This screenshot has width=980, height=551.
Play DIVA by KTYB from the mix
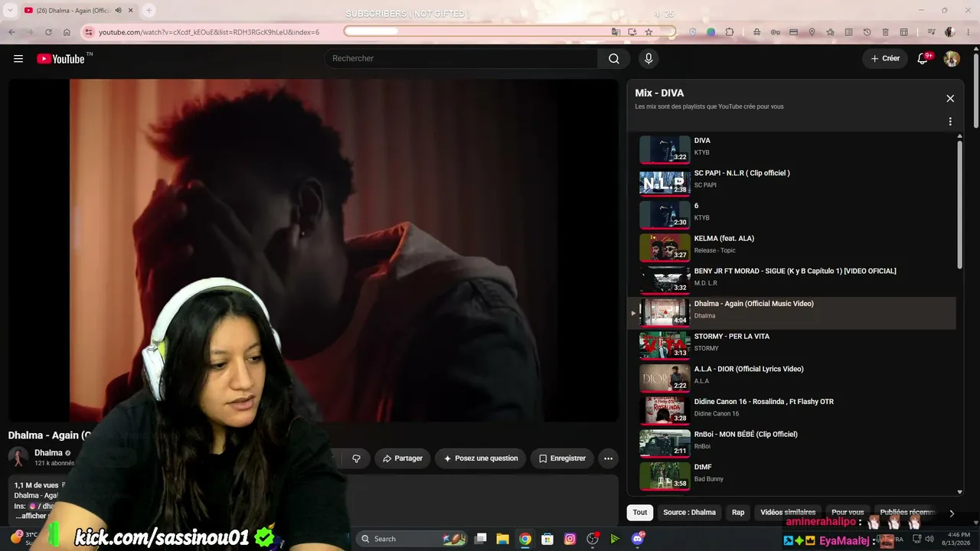click(x=792, y=148)
